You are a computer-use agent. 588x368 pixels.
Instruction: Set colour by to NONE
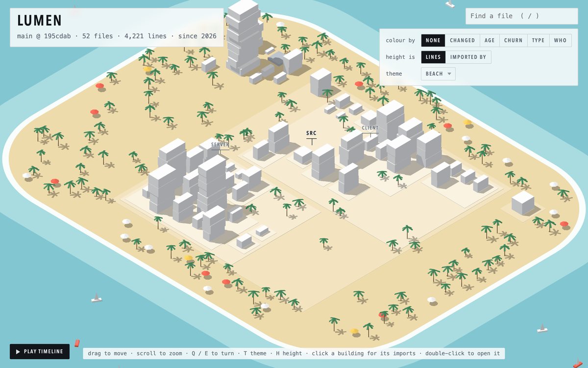click(433, 40)
